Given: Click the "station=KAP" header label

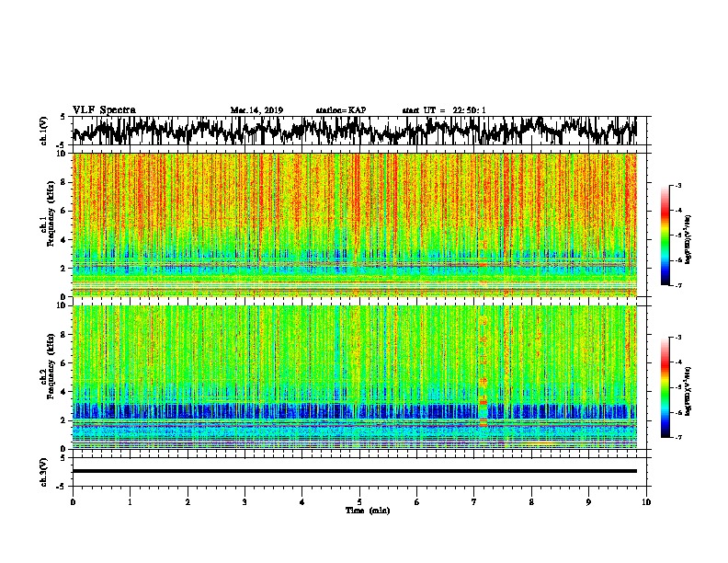Looking at the screenshot, I should coord(341,110).
